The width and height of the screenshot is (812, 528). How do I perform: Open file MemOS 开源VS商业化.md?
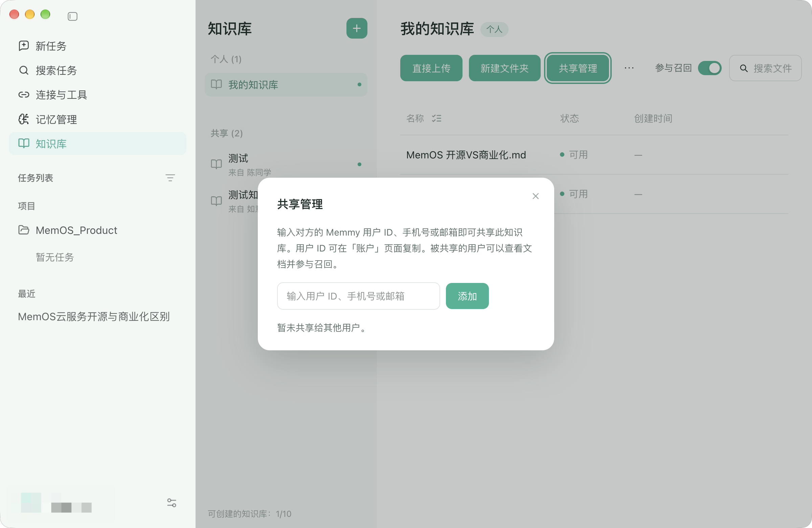click(466, 155)
